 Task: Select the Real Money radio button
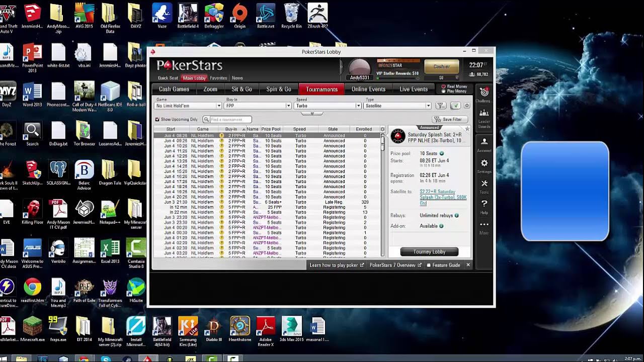click(443, 86)
